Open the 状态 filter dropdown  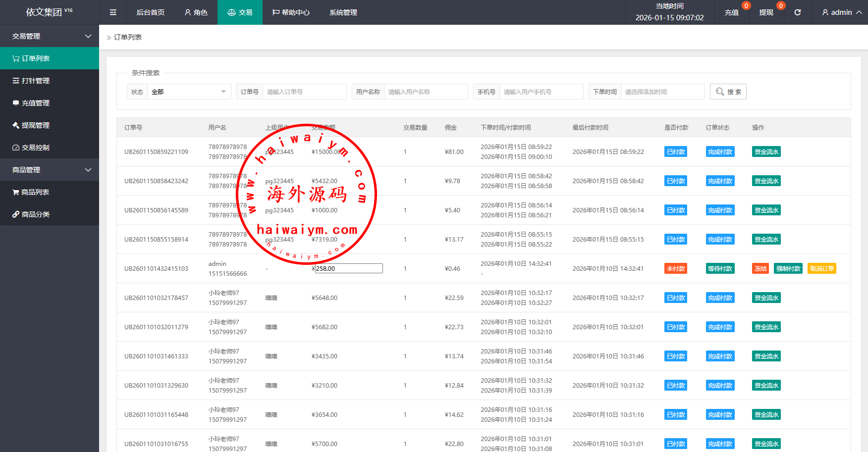(x=188, y=92)
